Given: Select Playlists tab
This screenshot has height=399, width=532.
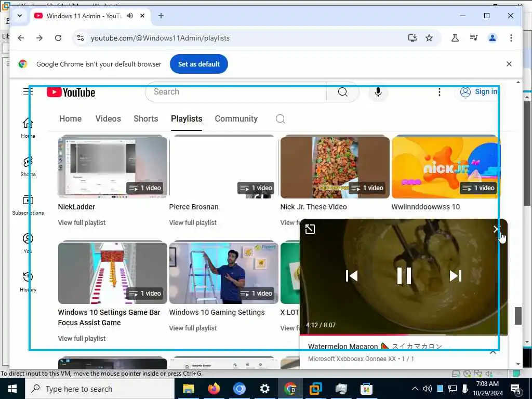Looking at the screenshot, I should [x=187, y=119].
